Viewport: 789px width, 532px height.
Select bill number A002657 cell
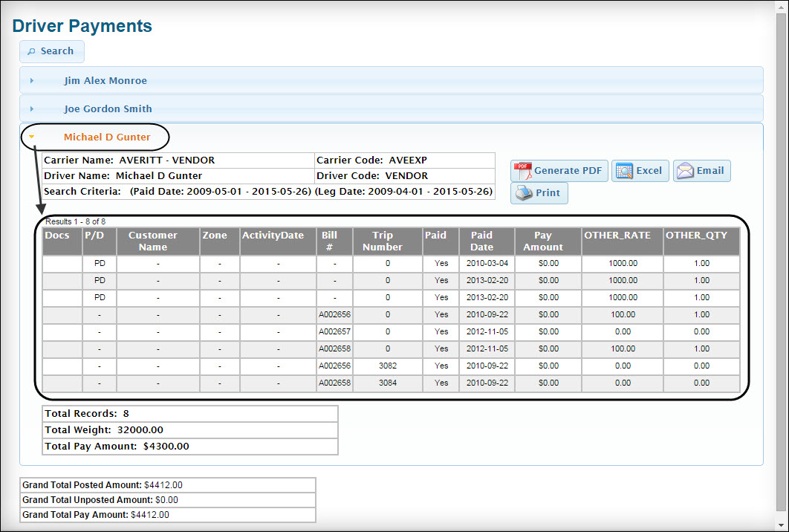[x=334, y=331]
